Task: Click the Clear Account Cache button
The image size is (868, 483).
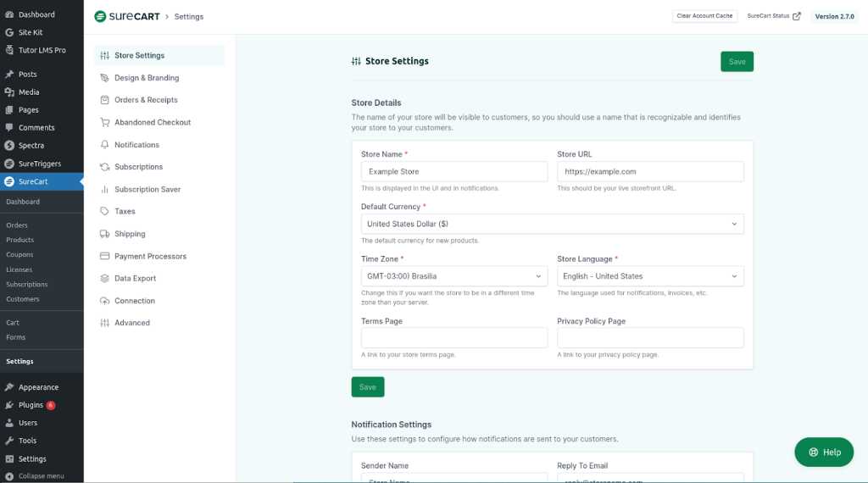Action: [704, 16]
